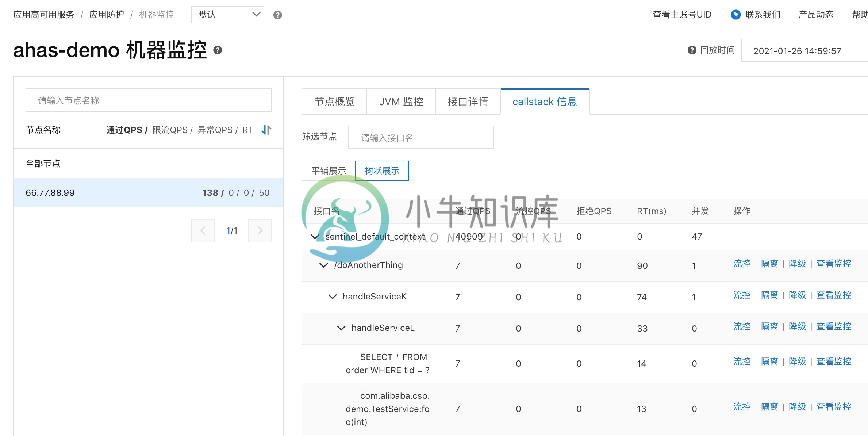
Task: Click 隔离 for SELECT * FROM order row
Action: point(770,362)
